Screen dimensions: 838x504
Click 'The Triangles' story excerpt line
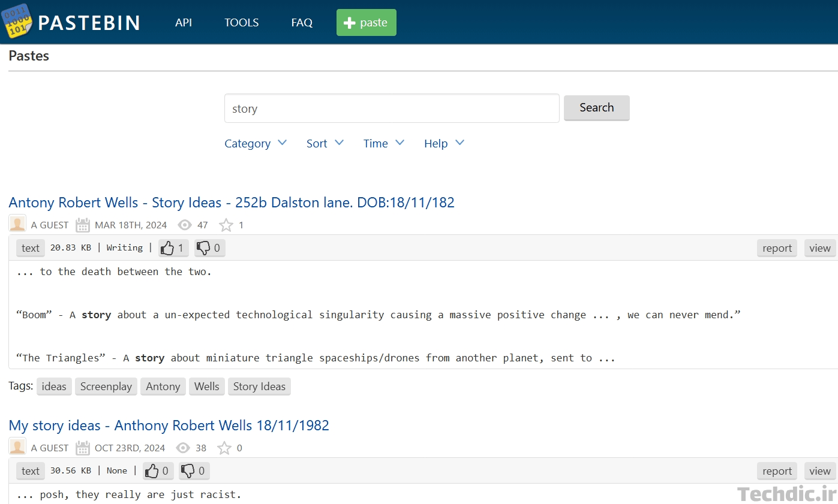pyautogui.click(x=316, y=358)
